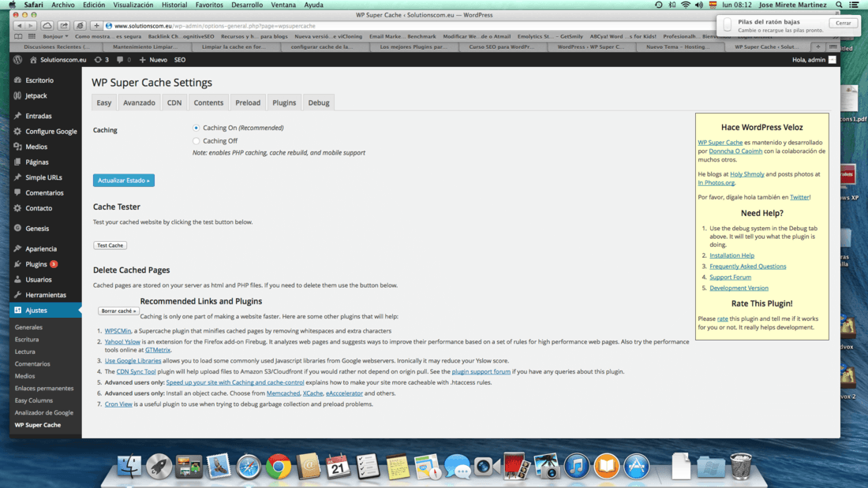Screen dimensions: 868x488
Task: Open Favoritos menu in menu bar
Action: (x=209, y=5)
